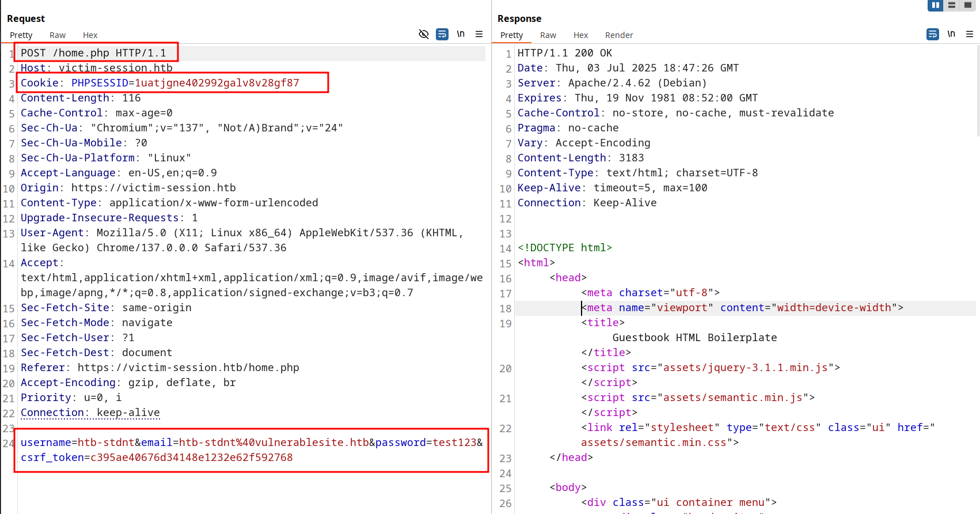
Task: Switch to Raw tab in Request
Action: pyautogui.click(x=58, y=35)
